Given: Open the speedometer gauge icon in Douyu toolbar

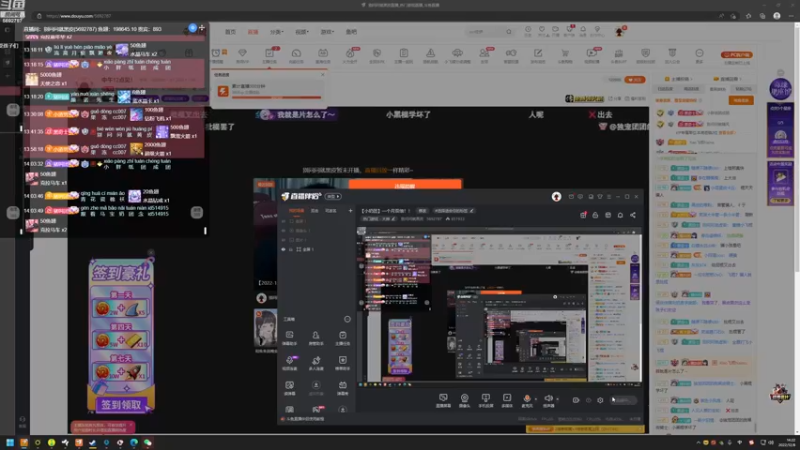Looking at the screenshot, I should click(x=296, y=53).
